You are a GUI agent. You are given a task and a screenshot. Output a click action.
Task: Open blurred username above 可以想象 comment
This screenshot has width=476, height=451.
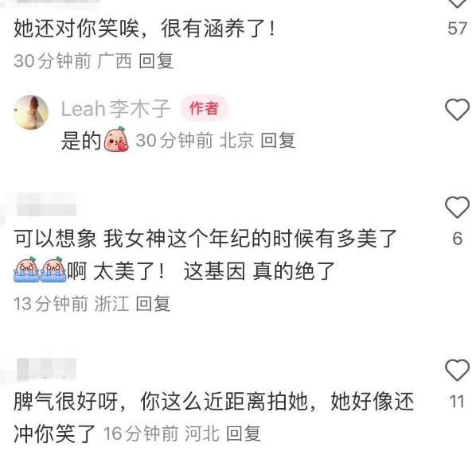(46, 205)
